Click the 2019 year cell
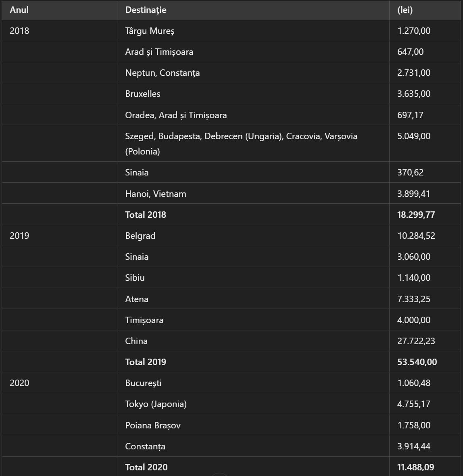This screenshot has height=476, width=463. (x=19, y=236)
